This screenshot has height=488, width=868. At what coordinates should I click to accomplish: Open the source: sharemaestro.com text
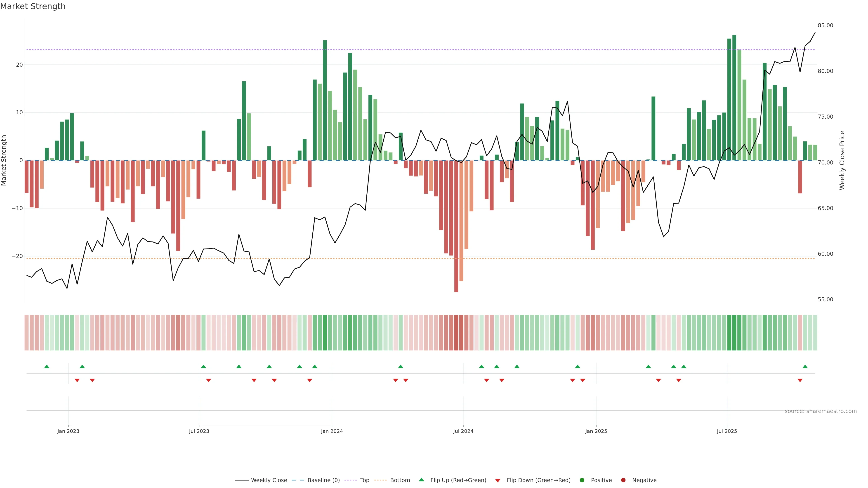coord(821,411)
